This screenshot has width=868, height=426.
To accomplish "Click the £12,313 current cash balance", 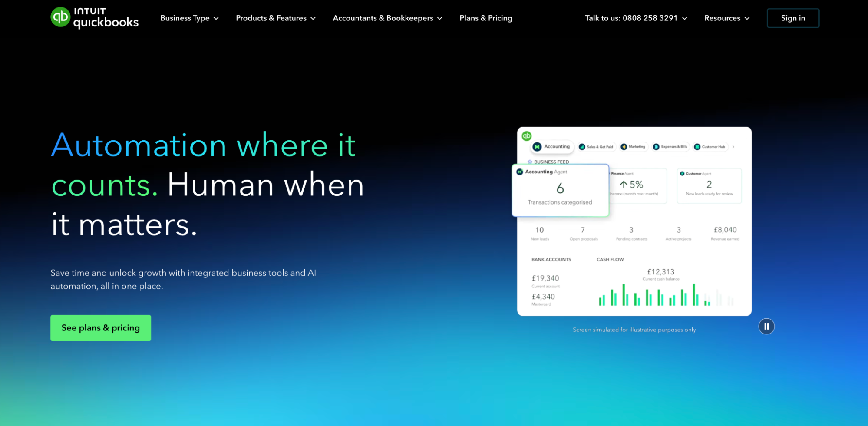I will 661,274.
